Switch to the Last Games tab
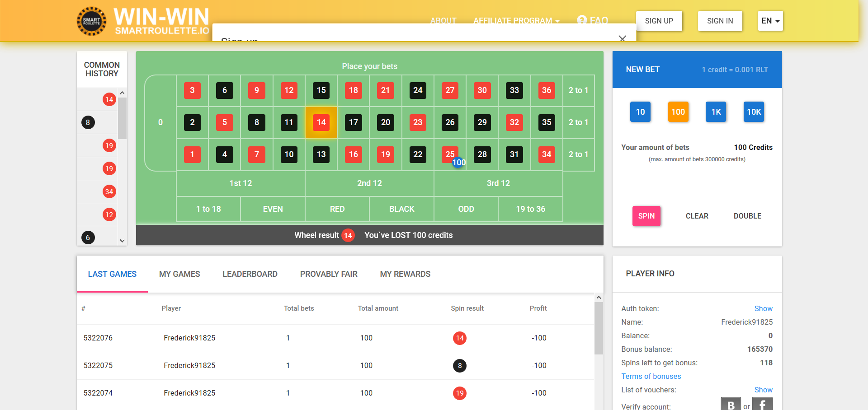This screenshot has height=410, width=868. (x=112, y=274)
